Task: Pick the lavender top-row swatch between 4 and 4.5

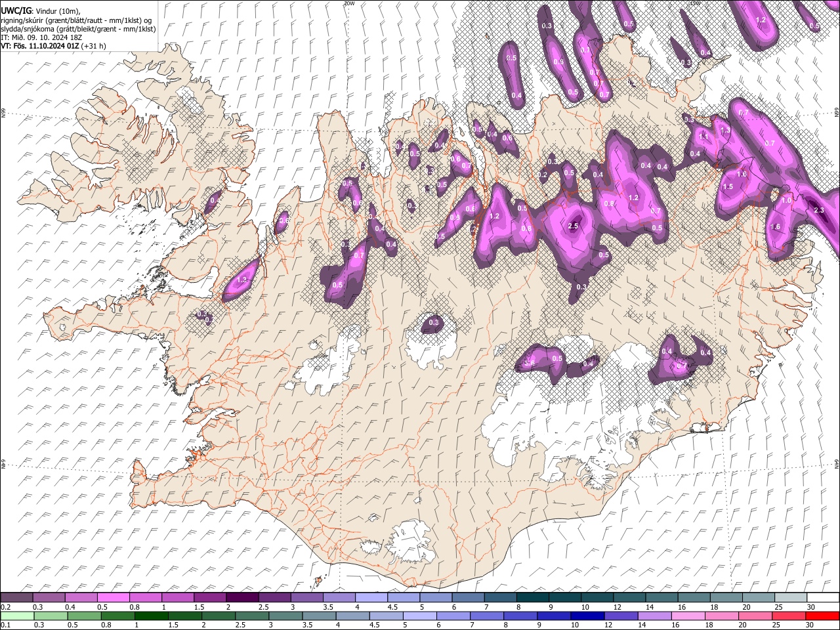Action: click(371, 597)
